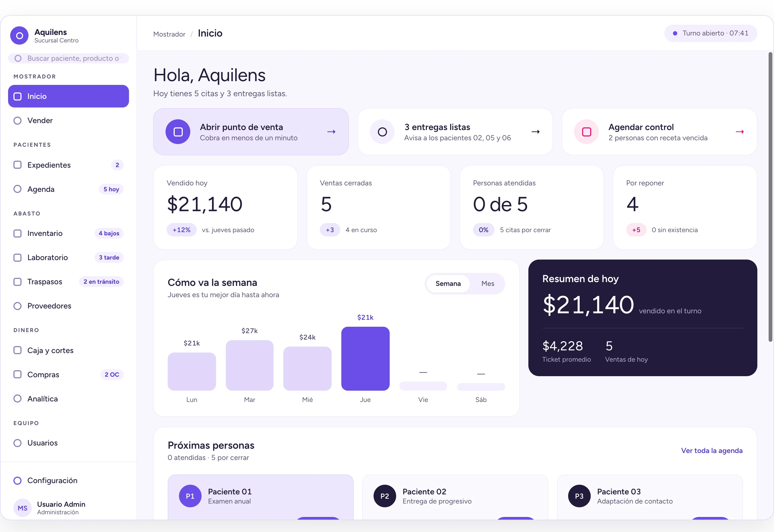
Task: Click the vertical page scrollbar
Action: pyautogui.click(x=770, y=197)
